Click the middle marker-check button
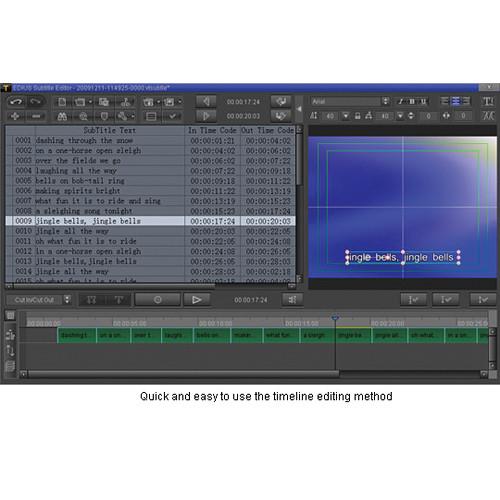 446,300
